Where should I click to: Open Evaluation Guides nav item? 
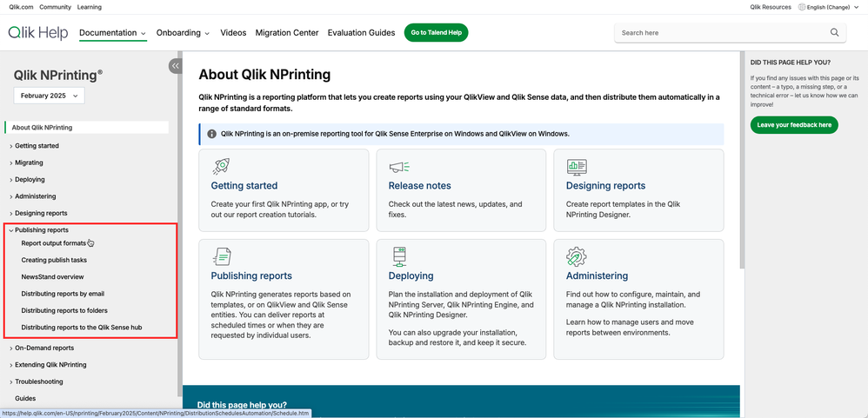[x=362, y=33]
